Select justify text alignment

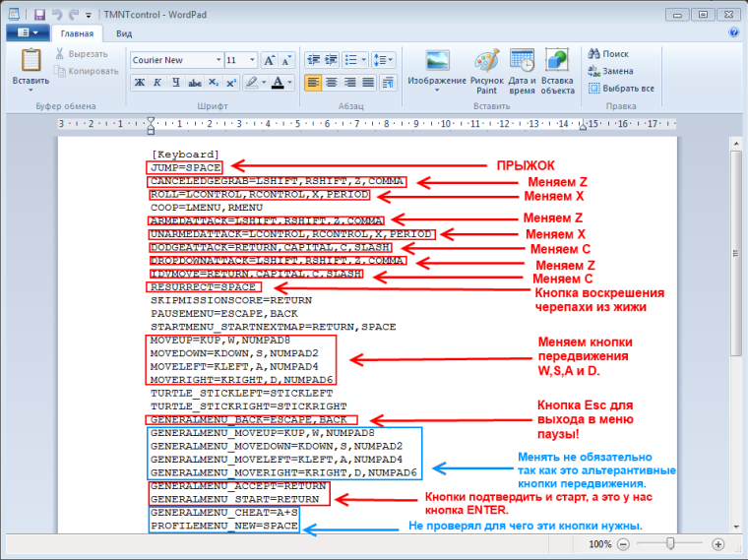[368, 83]
